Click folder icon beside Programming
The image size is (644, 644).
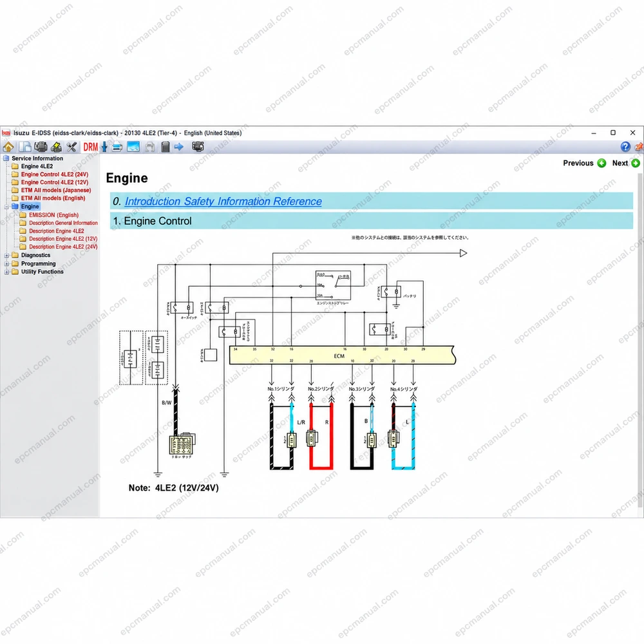pos(15,263)
